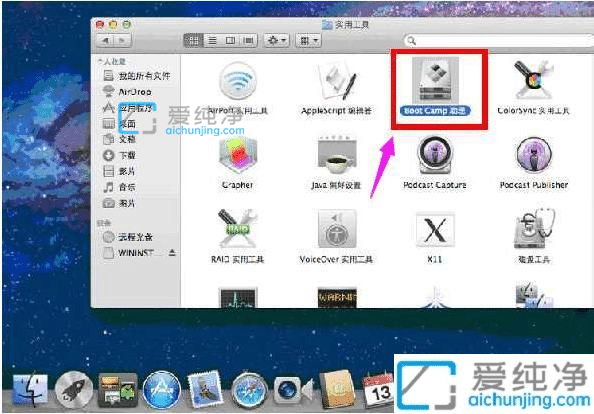
Task: Switch Finder to icon view
Action: pos(194,40)
